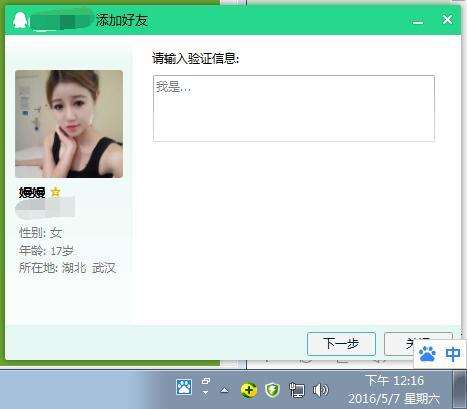
Task: Click the volume speaker tray icon
Action: click(320, 390)
